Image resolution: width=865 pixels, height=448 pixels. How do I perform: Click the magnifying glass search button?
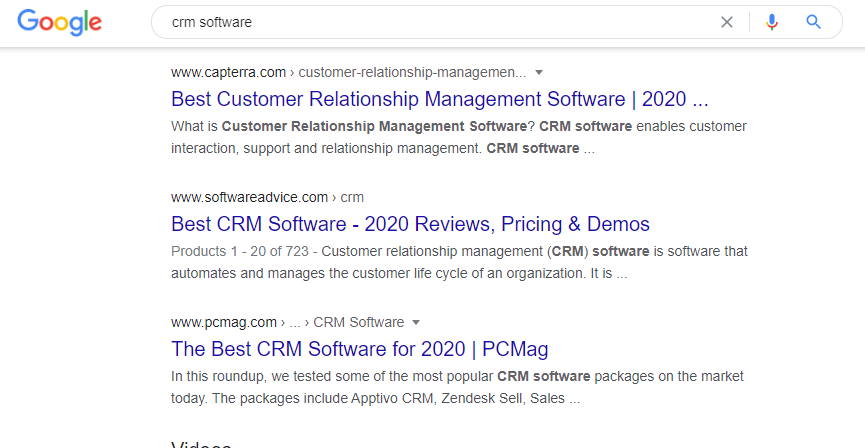(814, 22)
